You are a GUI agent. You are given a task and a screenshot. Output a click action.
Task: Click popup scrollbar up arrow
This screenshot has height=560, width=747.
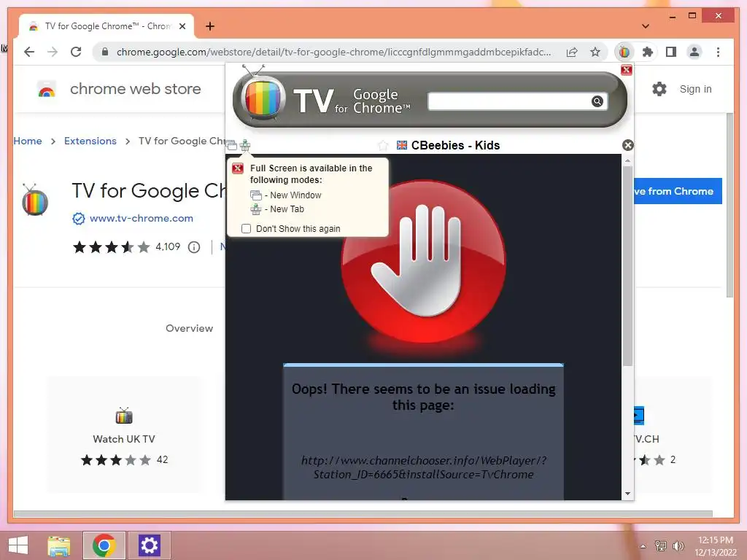pyautogui.click(x=627, y=160)
